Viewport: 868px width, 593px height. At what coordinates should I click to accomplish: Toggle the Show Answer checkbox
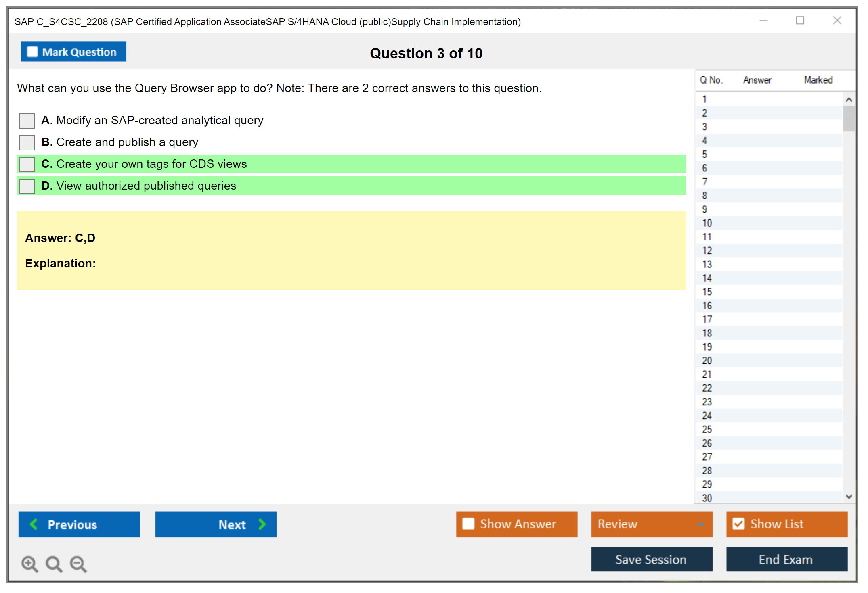coord(468,524)
